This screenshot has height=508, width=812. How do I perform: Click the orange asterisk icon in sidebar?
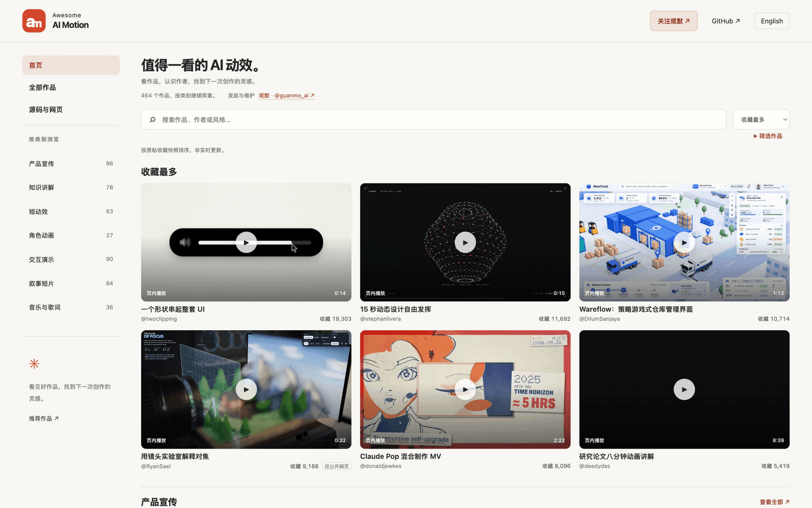(x=34, y=364)
